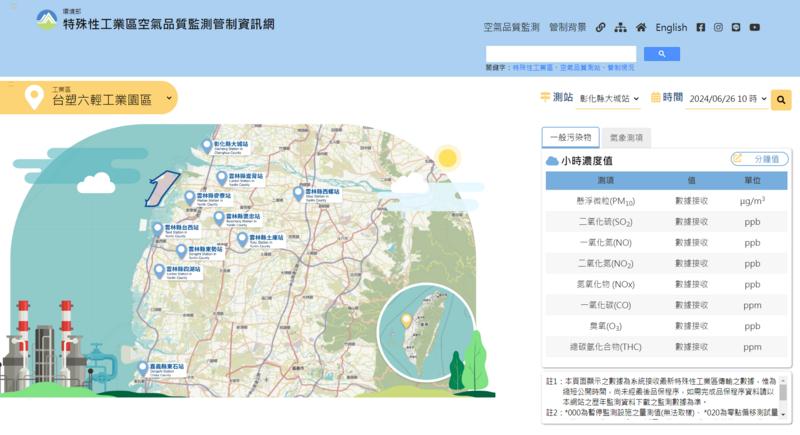Click the 值 column header
The width and height of the screenshot is (800, 435).
691,181
